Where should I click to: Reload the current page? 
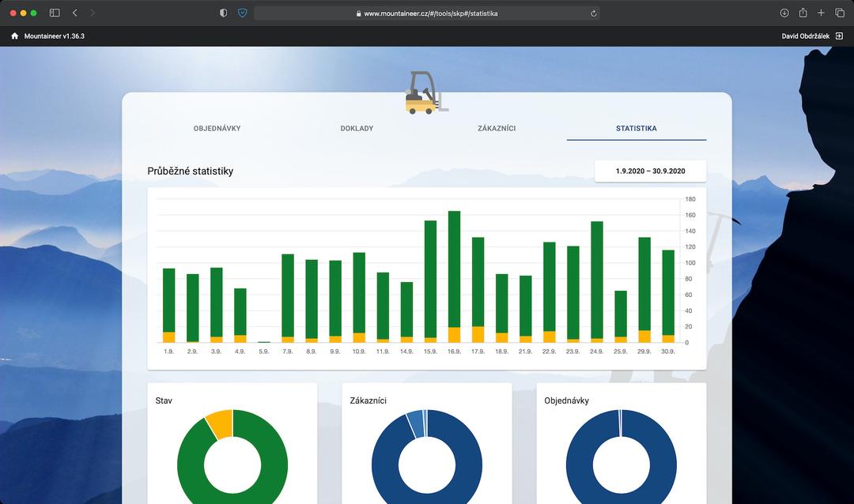click(593, 13)
